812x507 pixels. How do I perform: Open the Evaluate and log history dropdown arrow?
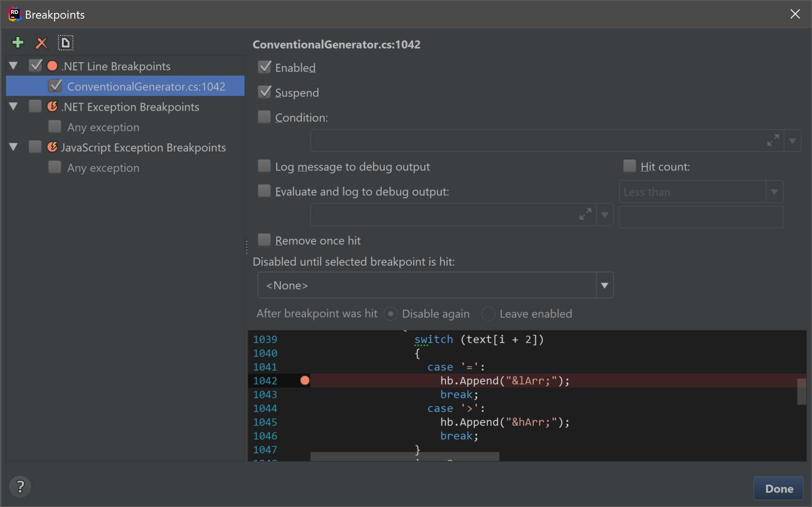605,215
